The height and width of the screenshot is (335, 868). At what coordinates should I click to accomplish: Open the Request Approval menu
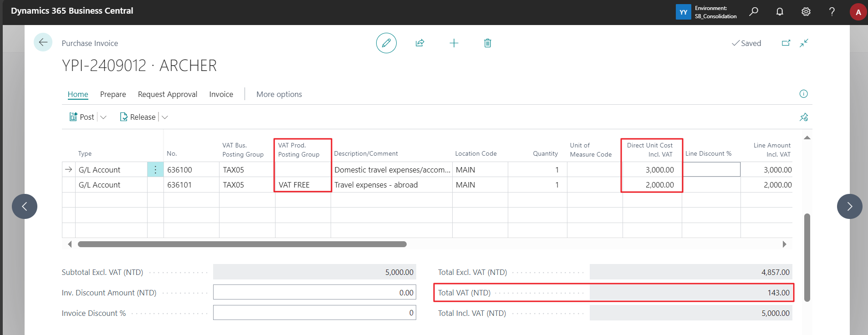pyautogui.click(x=168, y=94)
